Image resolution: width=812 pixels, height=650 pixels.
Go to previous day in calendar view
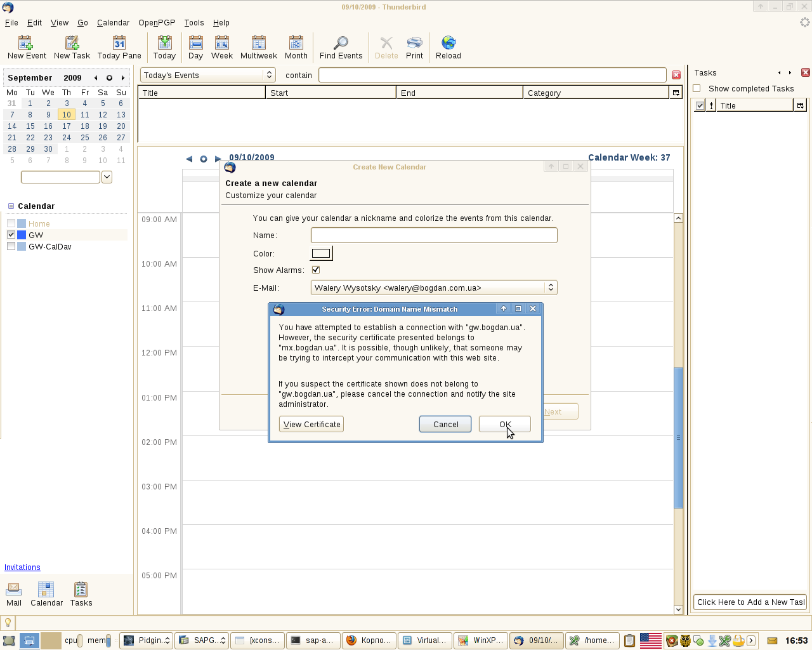[x=189, y=159]
